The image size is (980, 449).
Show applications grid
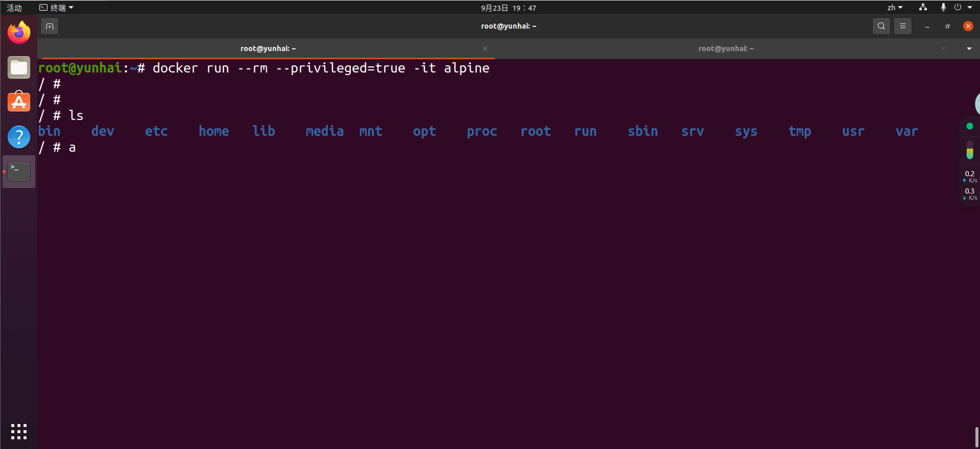coord(19,432)
